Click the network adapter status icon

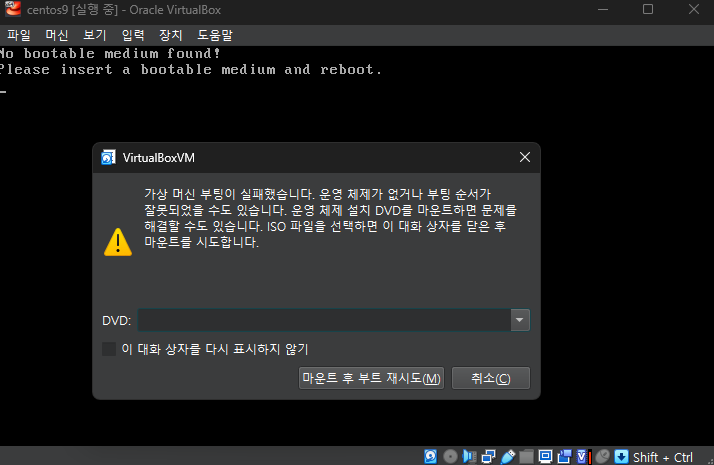[489, 456]
